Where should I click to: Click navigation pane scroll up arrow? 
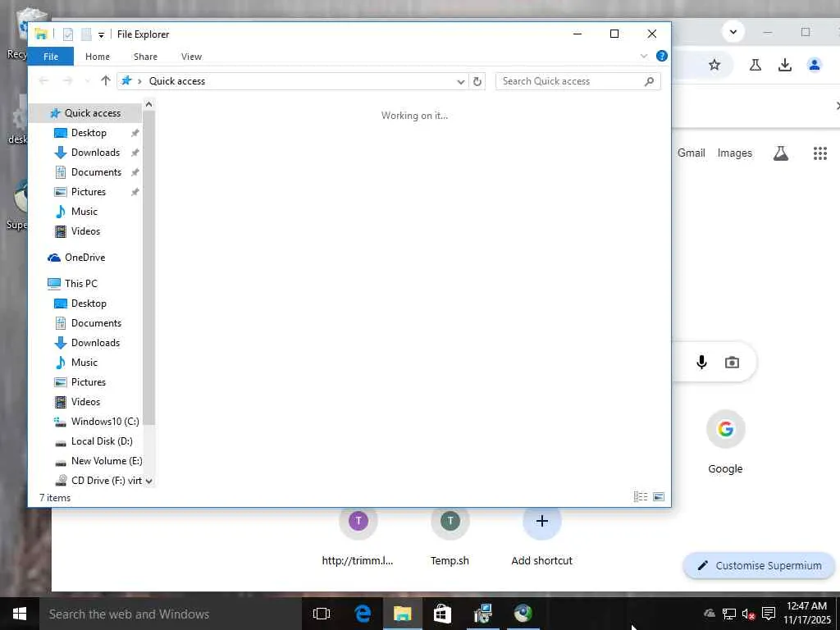pos(149,104)
